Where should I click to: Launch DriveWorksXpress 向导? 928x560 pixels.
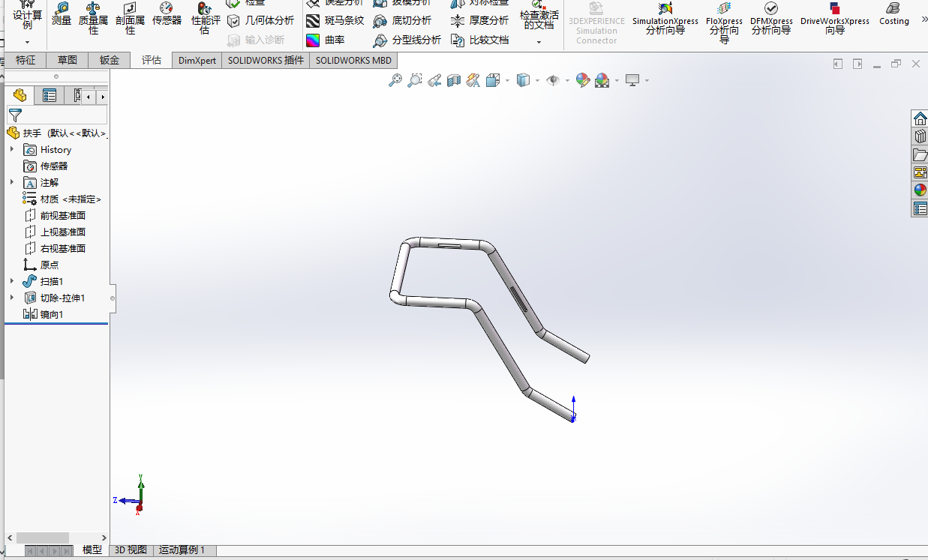point(835,19)
